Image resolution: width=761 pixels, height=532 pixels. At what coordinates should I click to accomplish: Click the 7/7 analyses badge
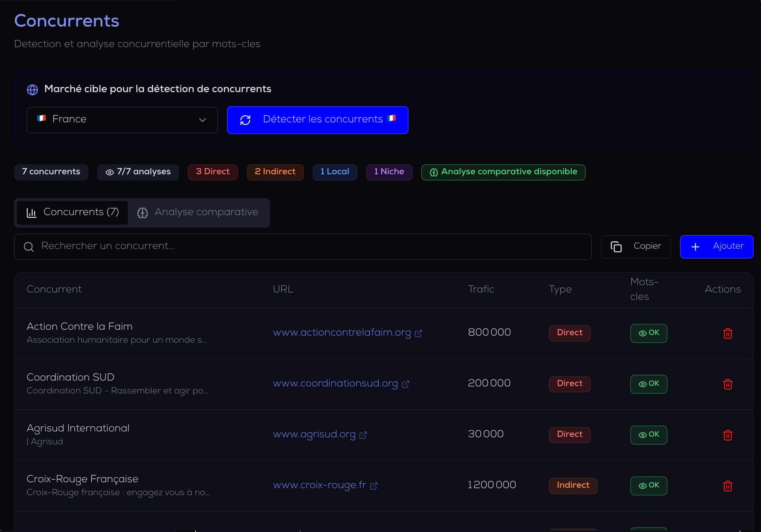(x=138, y=172)
